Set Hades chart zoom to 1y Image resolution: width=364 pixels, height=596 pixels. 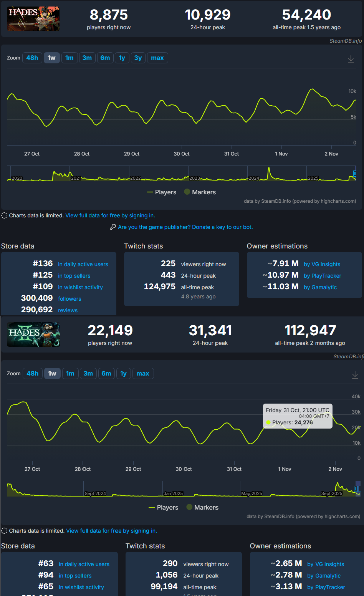(122, 58)
